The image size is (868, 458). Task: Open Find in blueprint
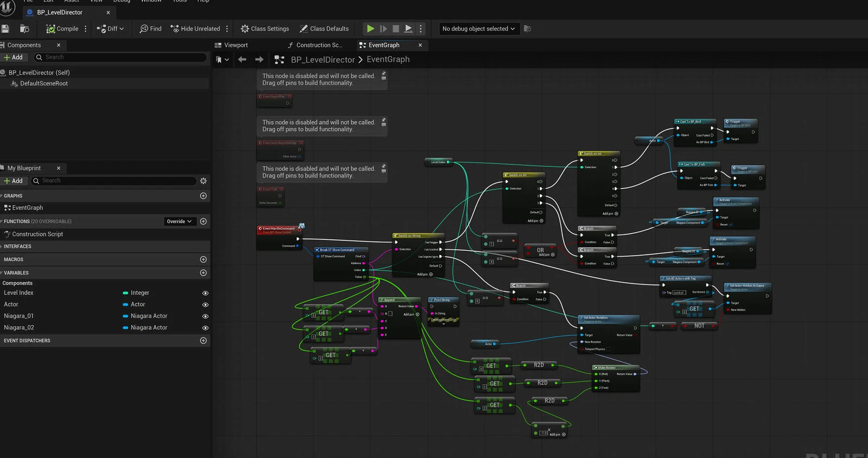150,29
